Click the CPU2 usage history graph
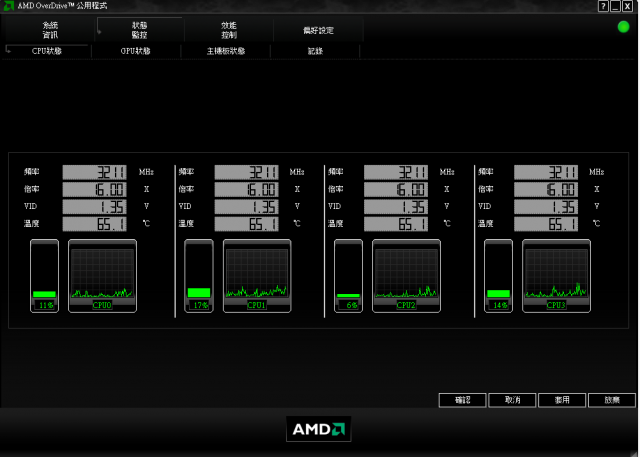This screenshot has width=640, height=457. pyautogui.click(x=407, y=276)
